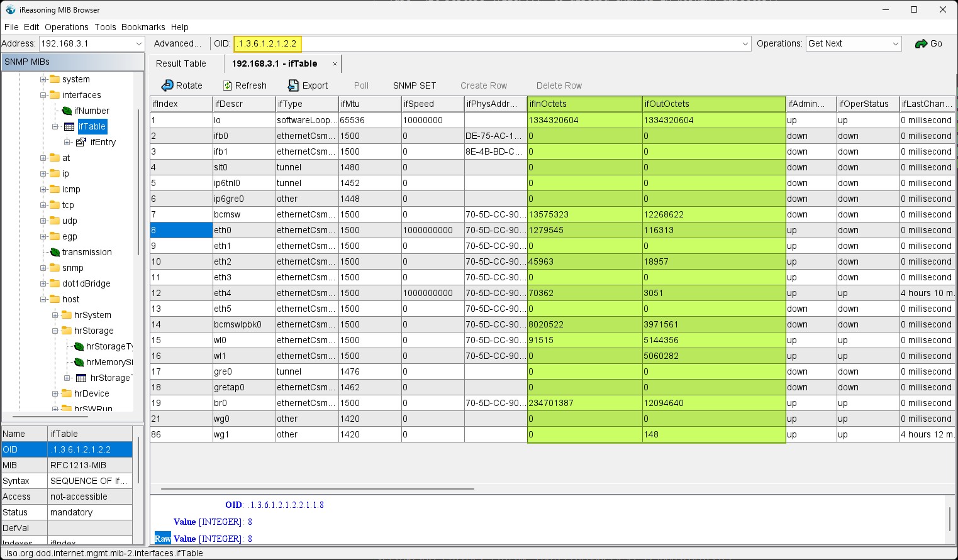Click the system folder icon
958x560 pixels.
coord(55,79)
